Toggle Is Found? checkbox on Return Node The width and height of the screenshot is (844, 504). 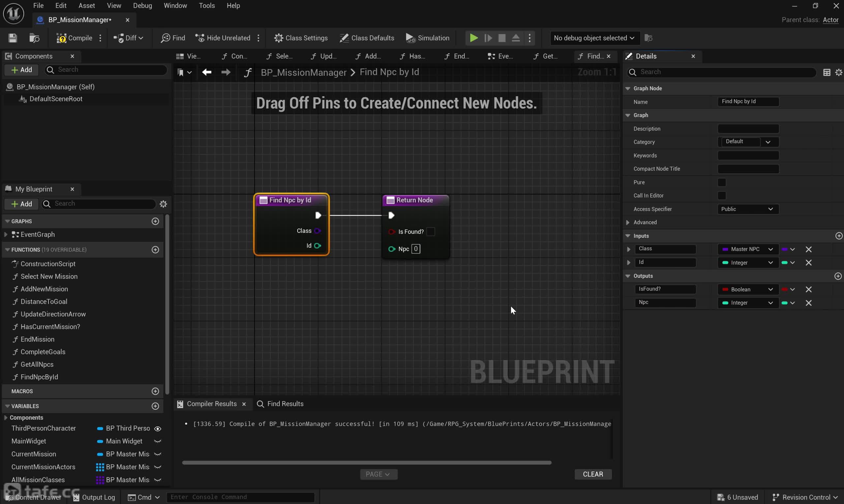(x=430, y=232)
